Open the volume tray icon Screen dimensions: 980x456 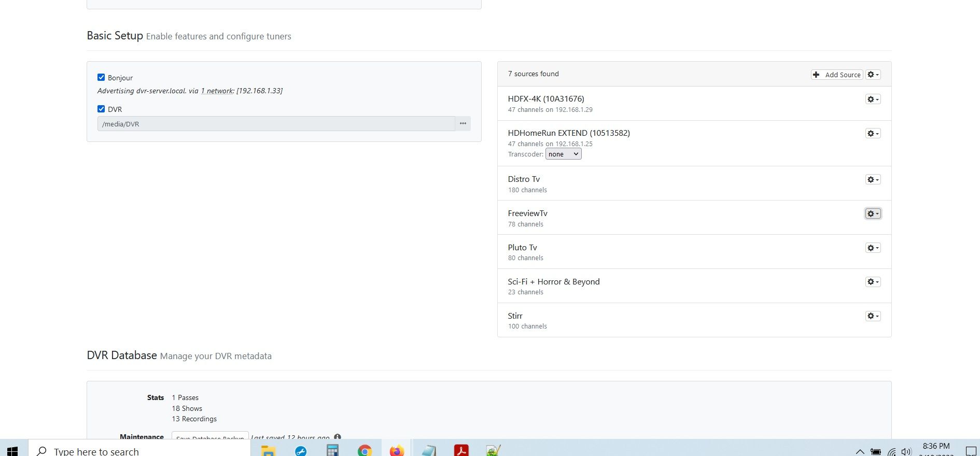pos(906,451)
